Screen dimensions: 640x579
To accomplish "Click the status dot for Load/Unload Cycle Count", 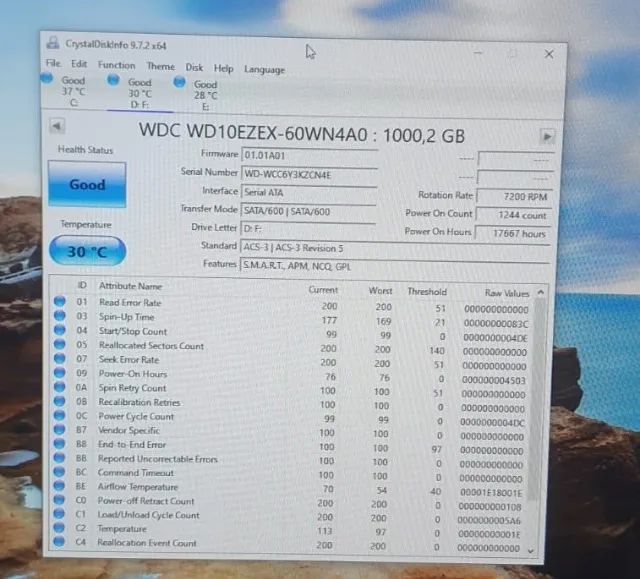I will 59,513.
